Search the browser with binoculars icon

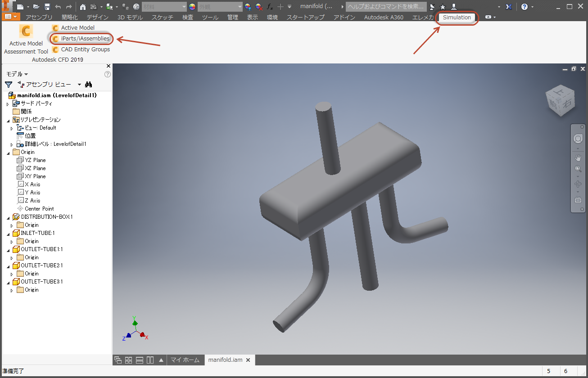click(x=88, y=84)
